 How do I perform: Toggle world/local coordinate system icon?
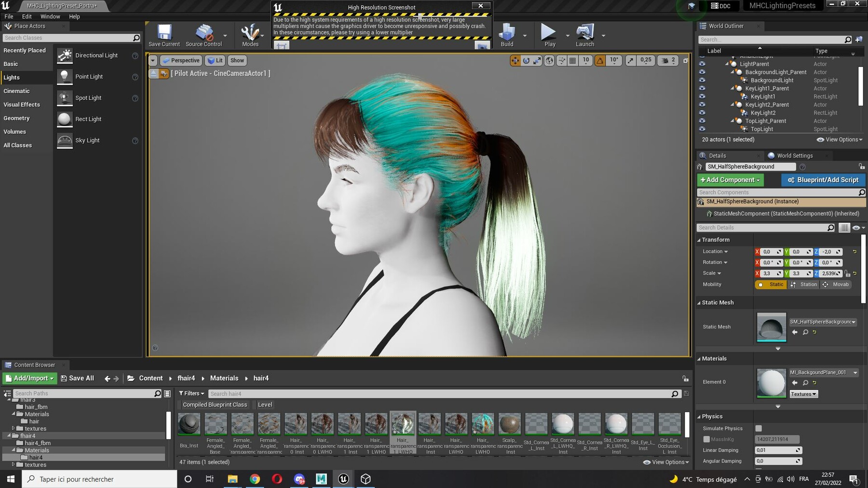[549, 60]
